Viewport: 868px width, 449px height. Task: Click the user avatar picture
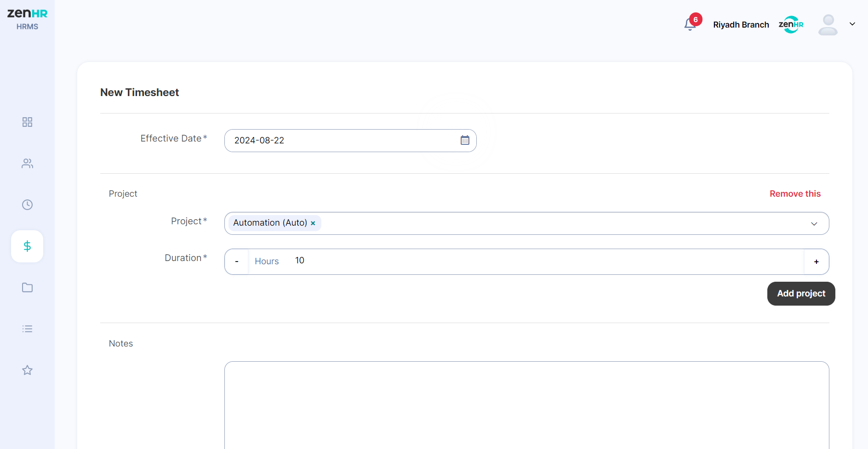pyautogui.click(x=828, y=24)
